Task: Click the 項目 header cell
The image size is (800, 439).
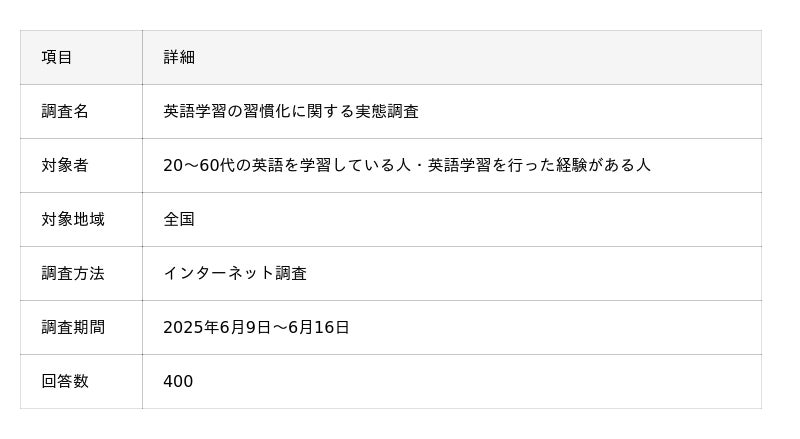Action: click(x=81, y=57)
